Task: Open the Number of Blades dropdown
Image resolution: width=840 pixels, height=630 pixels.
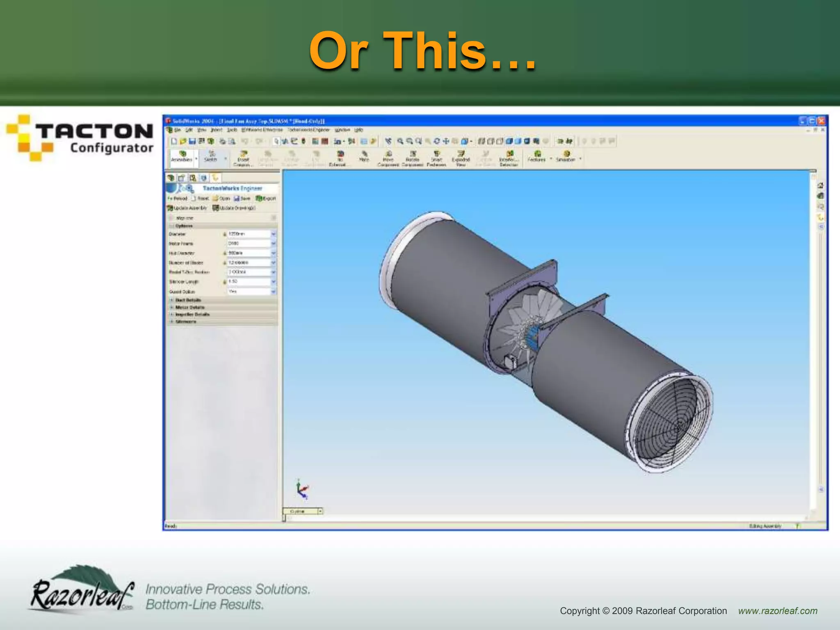Action: click(274, 262)
